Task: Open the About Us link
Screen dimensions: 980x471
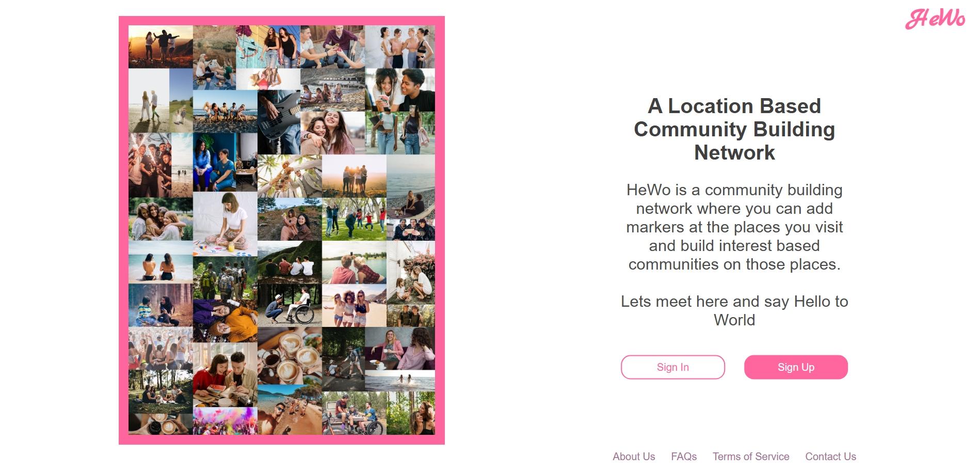Action: [x=633, y=457]
